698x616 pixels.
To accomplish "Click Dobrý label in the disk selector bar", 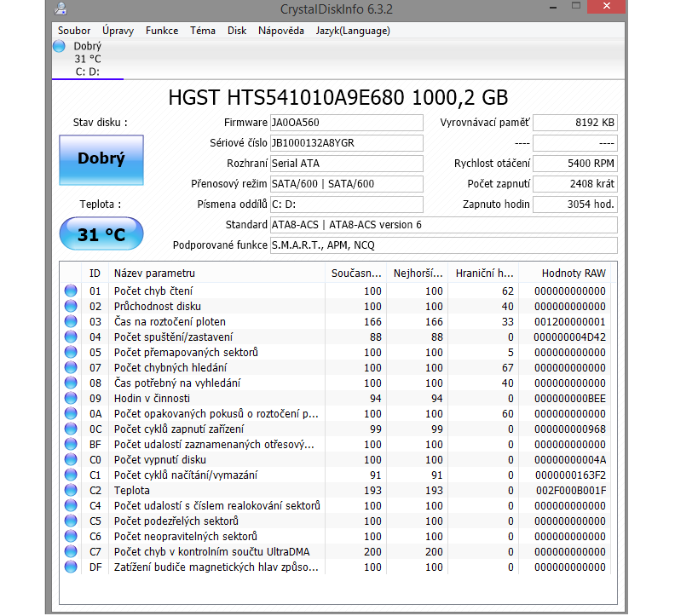I will (x=88, y=46).
